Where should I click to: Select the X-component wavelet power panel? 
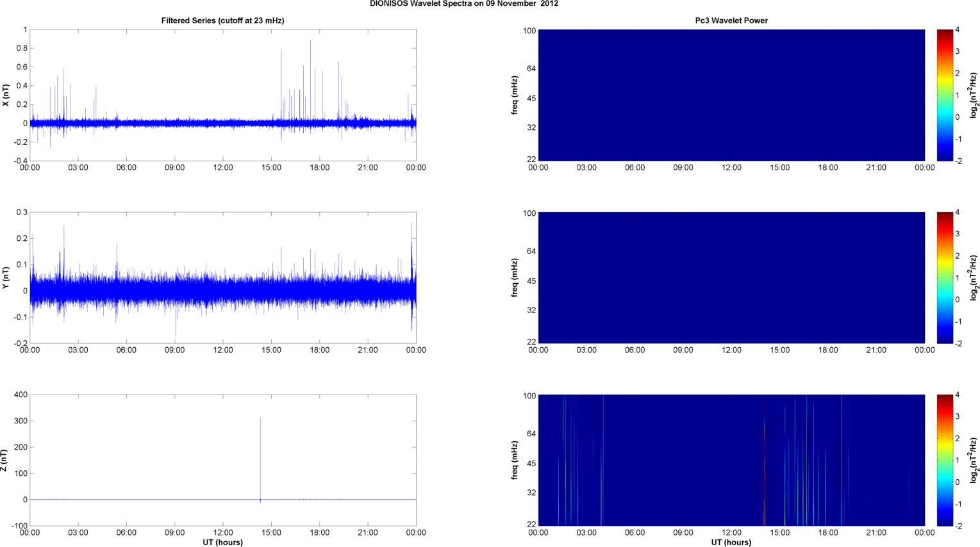(x=731, y=95)
